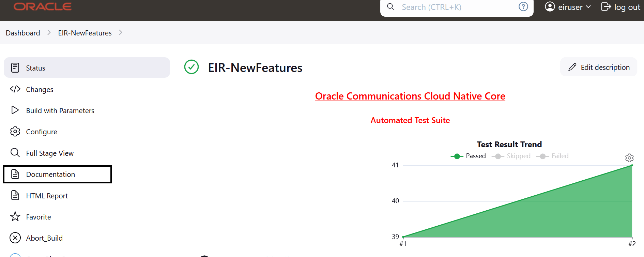Focus the Search (CTRL+K) input field
The image size is (644, 257).
pyautogui.click(x=457, y=7)
